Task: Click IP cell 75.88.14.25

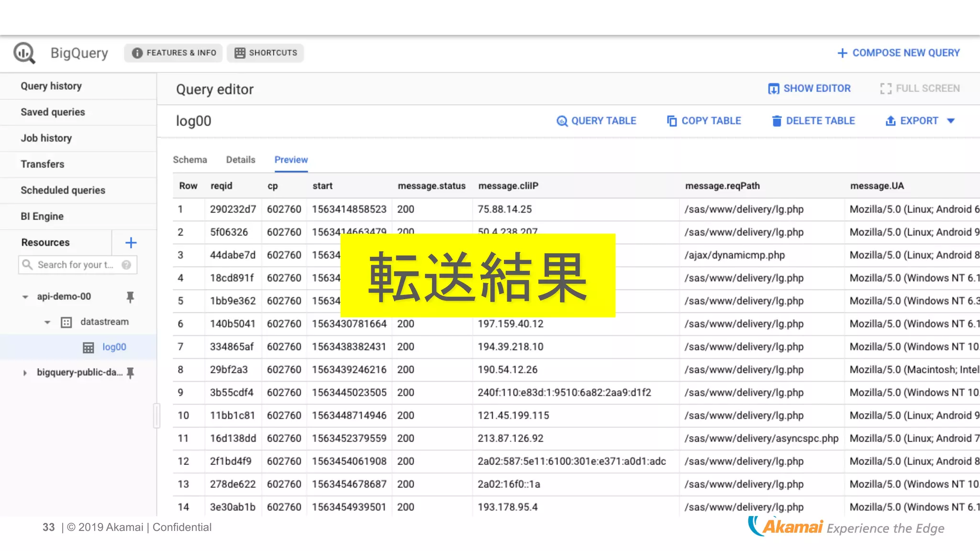Action: (x=505, y=209)
